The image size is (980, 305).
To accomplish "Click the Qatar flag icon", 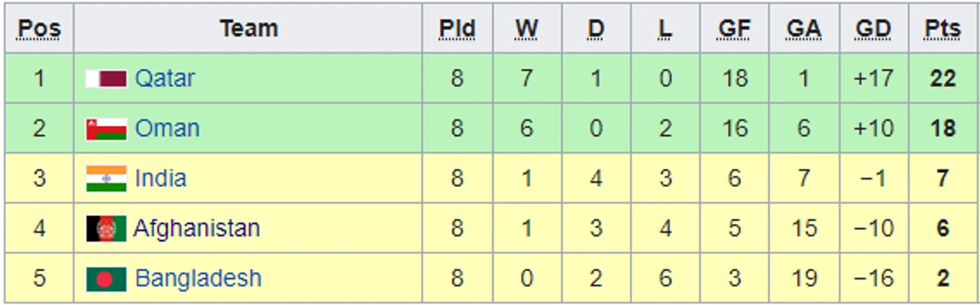I will 106,79.
